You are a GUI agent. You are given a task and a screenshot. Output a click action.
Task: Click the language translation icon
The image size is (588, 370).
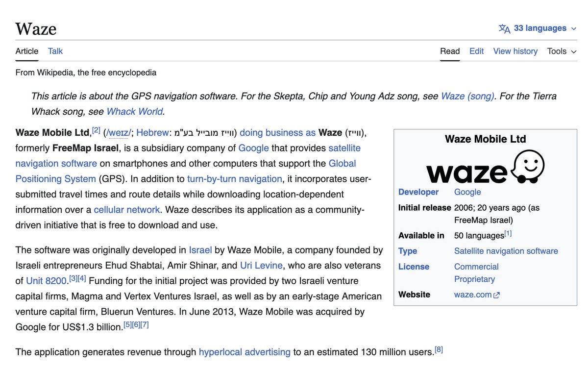[x=503, y=28]
